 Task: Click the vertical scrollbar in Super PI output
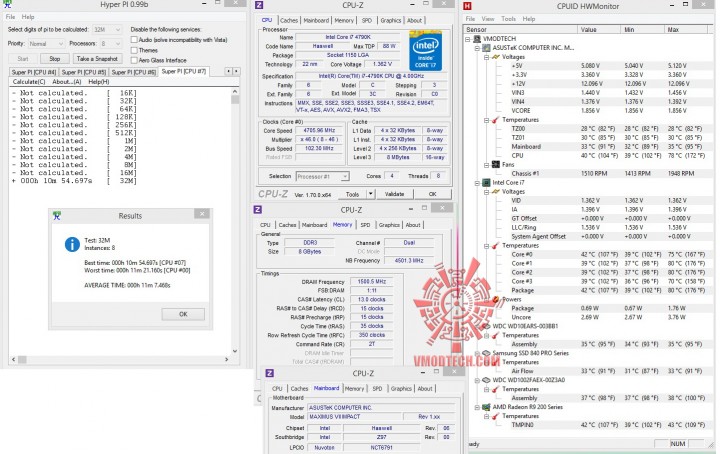(235, 221)
